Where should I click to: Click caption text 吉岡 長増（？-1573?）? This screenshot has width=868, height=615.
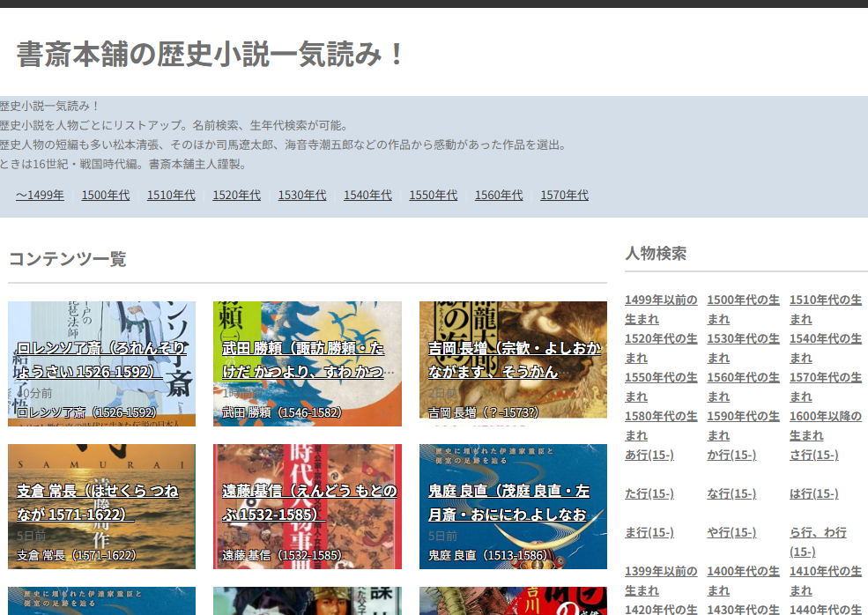[x=483, y=412]
